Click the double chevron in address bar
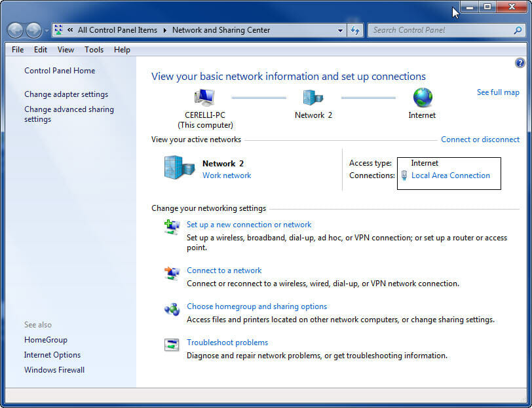Screen dimensions: 532x408 (x=70, y=30)
